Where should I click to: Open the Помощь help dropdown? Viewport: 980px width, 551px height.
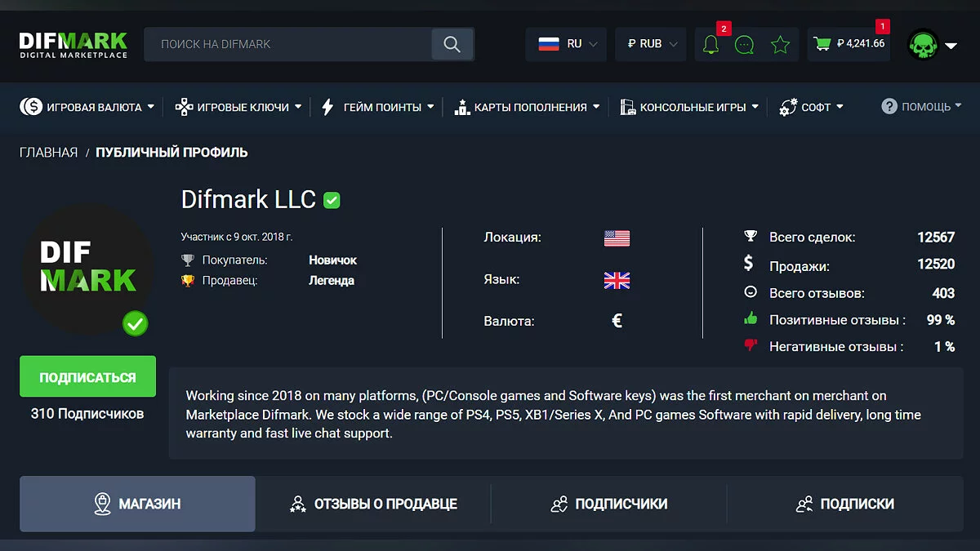pyautogui.click(x=921, y=106)
